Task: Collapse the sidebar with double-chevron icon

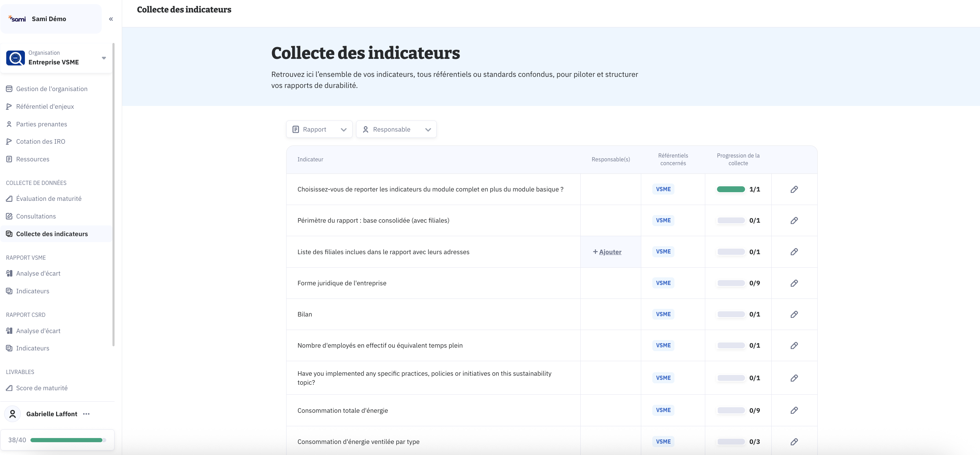Action: pos(111,19)
